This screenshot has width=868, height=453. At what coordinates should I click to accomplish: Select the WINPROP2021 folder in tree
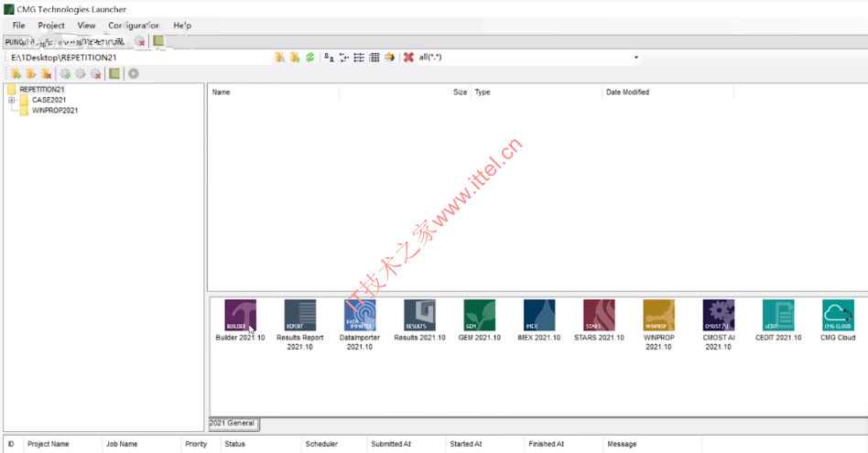point(55,111)
